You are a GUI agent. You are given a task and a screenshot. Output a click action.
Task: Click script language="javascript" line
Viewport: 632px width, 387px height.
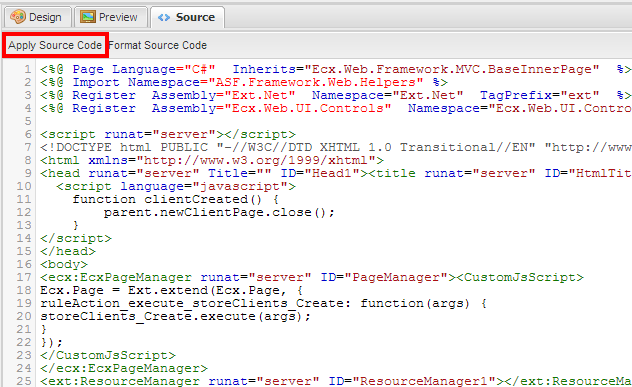[x=176, y=186]
